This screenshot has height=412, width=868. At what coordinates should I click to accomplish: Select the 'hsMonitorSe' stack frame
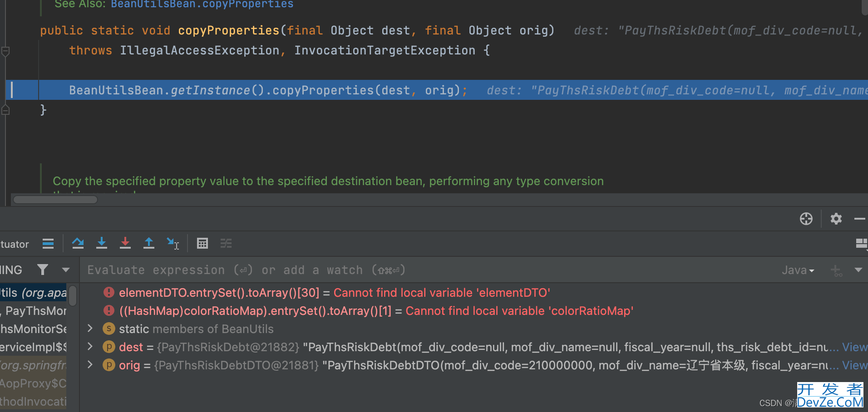pos(34,329)
